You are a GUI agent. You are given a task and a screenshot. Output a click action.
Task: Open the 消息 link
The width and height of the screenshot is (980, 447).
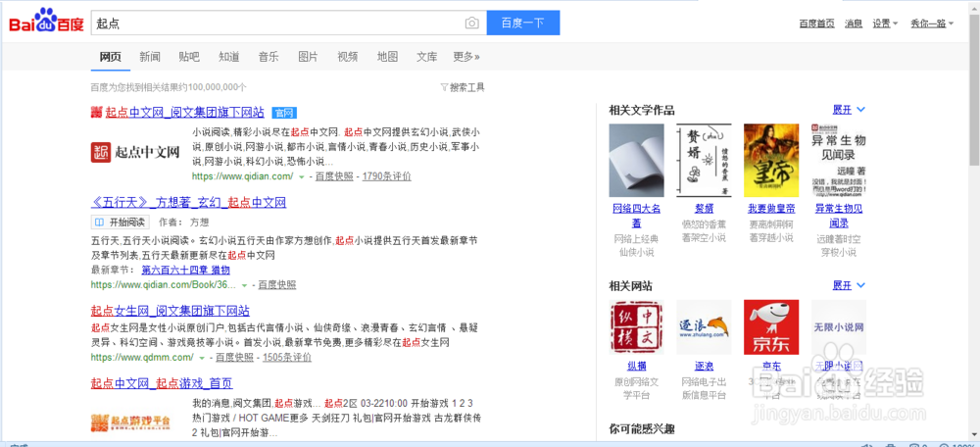tap(854, 24)
